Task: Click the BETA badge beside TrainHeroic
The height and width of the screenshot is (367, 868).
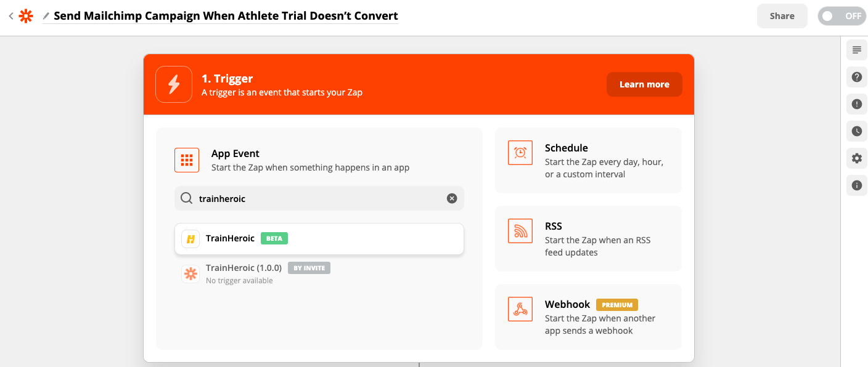Action: (x=274, y=238)
